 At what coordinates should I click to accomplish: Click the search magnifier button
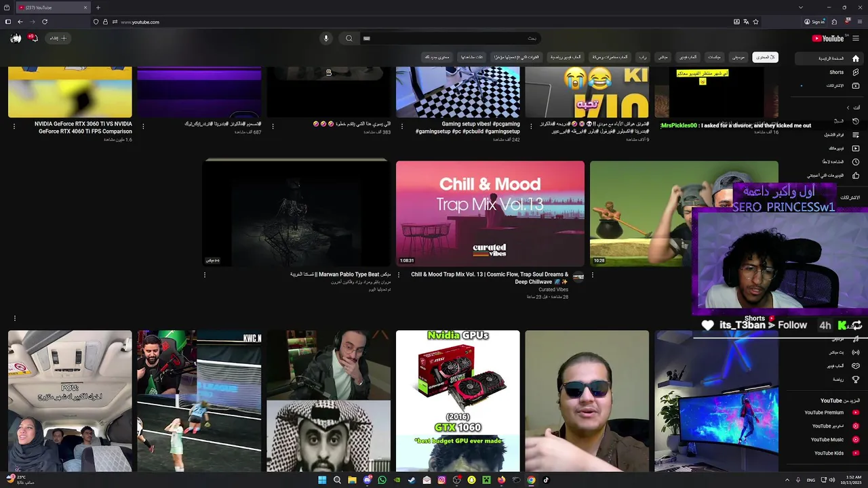(349, 38)
